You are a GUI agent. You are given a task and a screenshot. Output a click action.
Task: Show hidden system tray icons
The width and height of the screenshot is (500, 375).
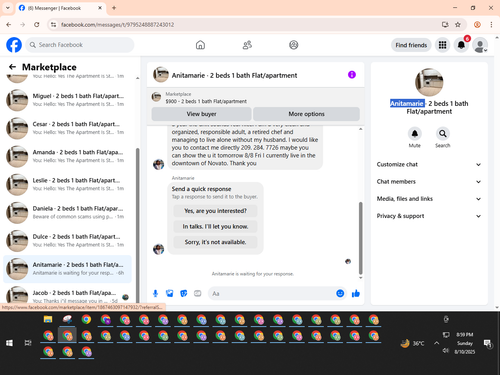click(x=436, y=343)
